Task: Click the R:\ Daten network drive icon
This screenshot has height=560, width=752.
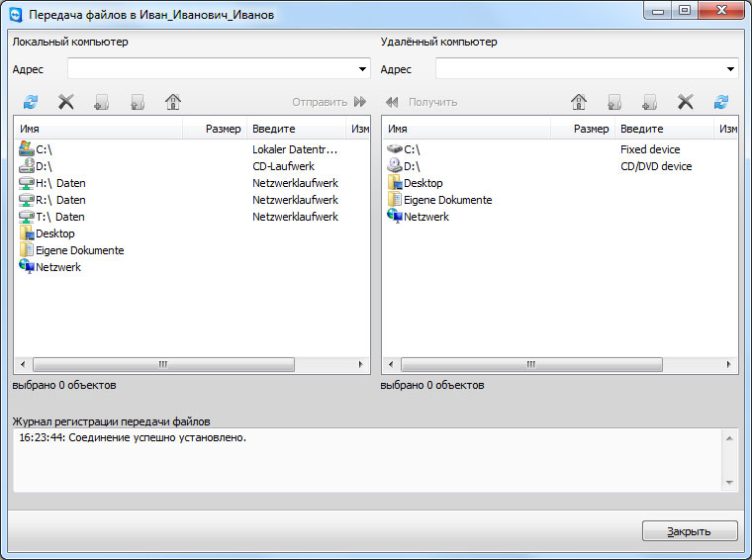Action: click(x=27, y=200)
